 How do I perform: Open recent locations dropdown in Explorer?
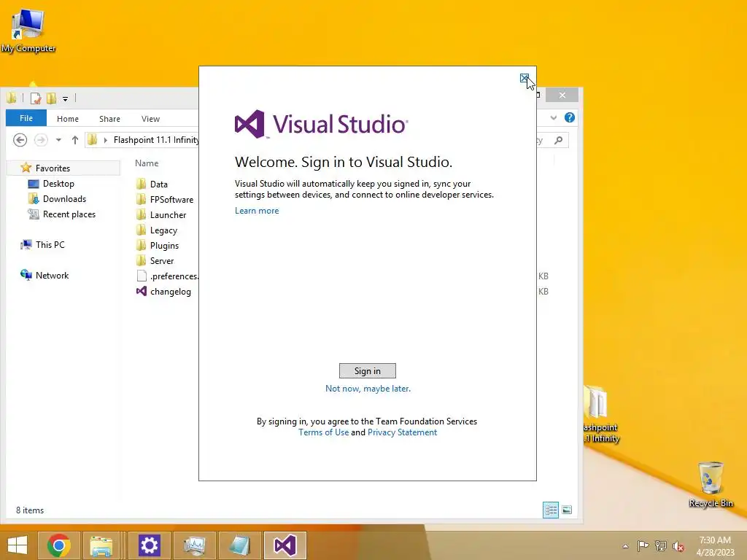(x=58, y=140)
